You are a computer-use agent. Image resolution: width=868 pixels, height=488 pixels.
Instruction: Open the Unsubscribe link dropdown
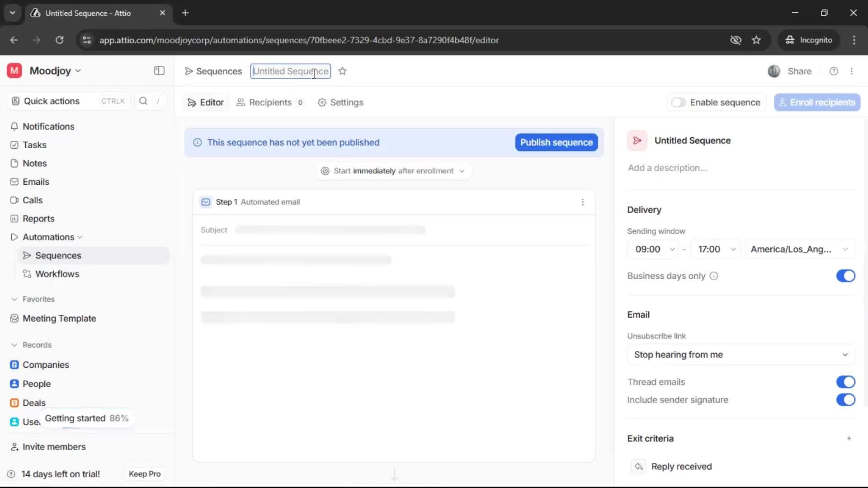click(741, 355)
